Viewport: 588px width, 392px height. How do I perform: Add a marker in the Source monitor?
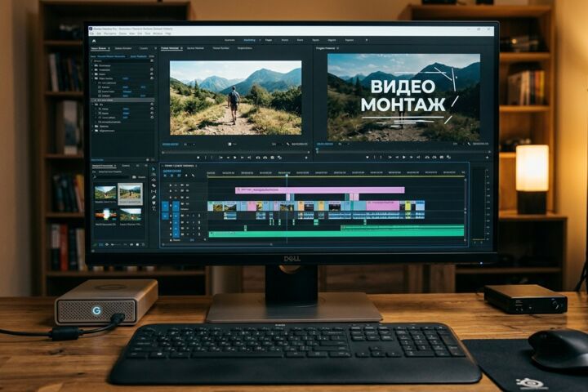click(x=198, y=158)
